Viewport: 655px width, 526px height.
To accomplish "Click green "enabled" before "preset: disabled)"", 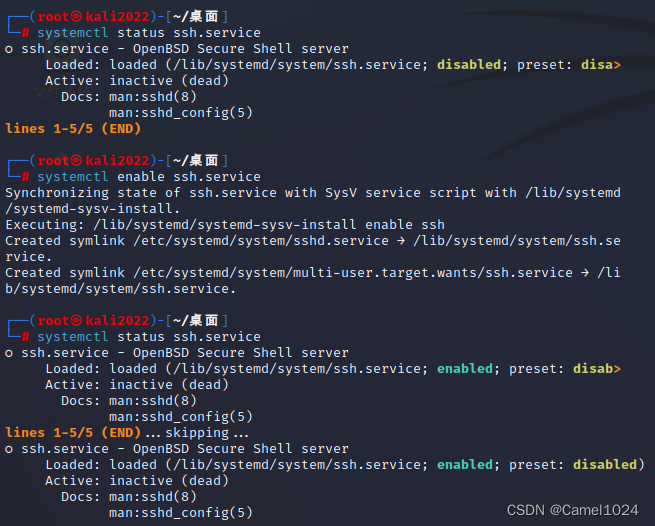I will (x=465, y=465).
